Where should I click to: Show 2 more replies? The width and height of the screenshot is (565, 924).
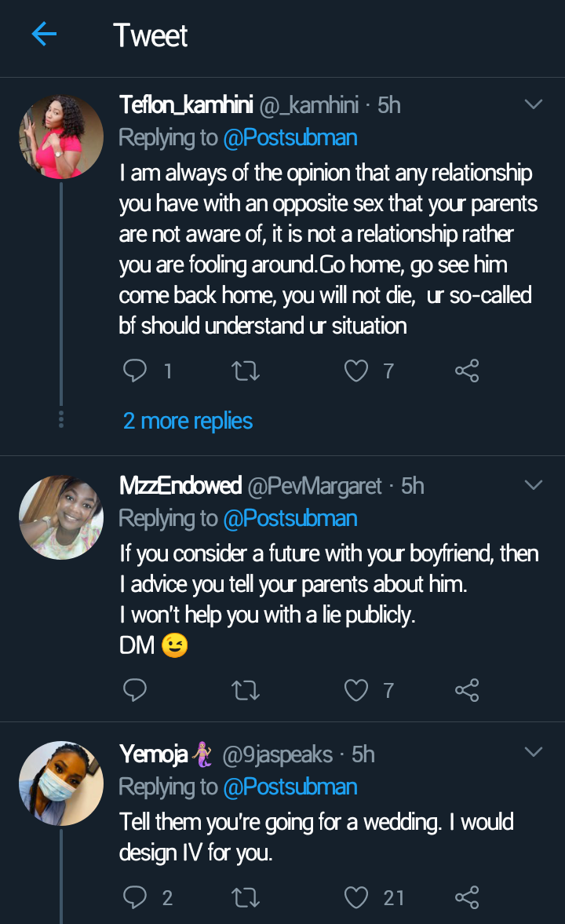coord(188,421)
